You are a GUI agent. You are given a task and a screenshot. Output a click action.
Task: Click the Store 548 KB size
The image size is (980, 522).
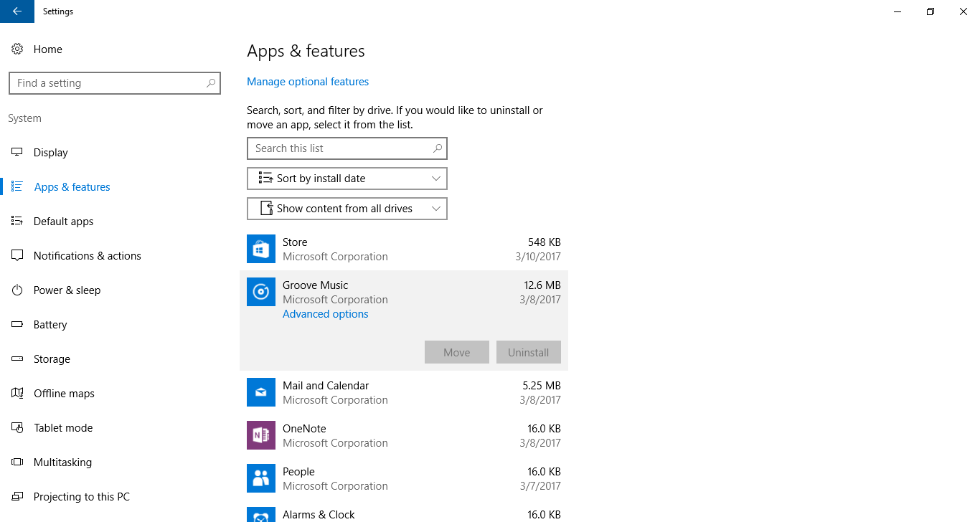coord(545,242)
